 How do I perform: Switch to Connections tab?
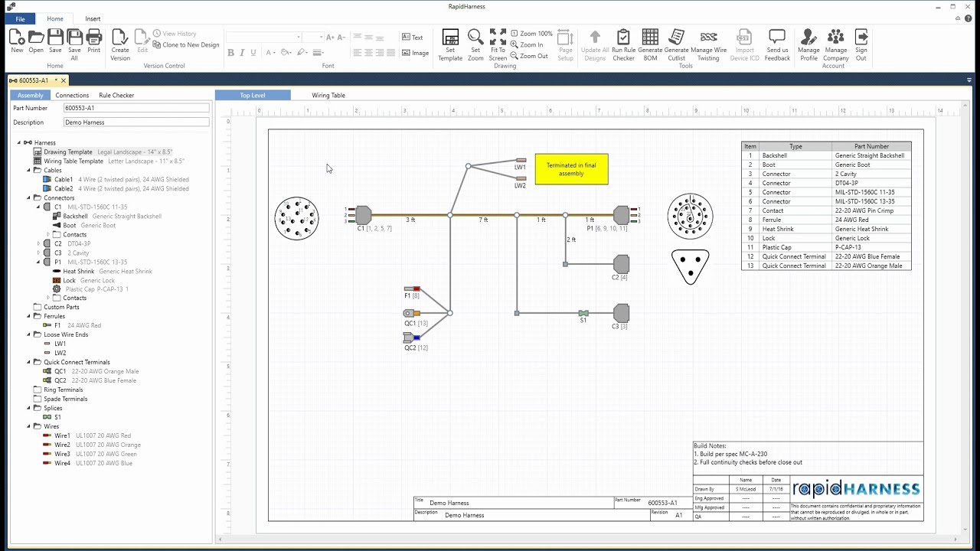pos(72,95)
